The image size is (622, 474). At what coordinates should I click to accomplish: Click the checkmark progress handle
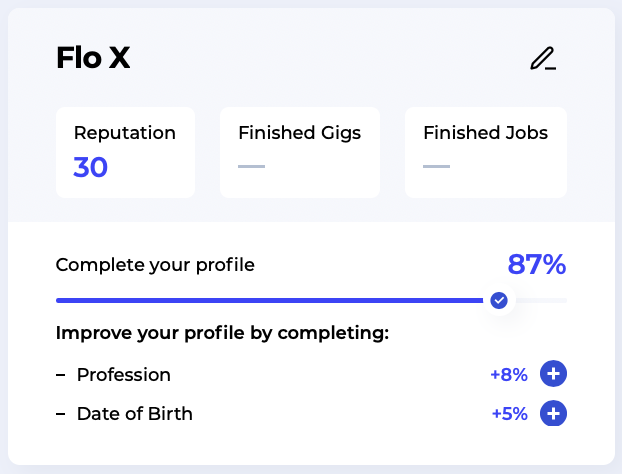(x=499, y=300)
